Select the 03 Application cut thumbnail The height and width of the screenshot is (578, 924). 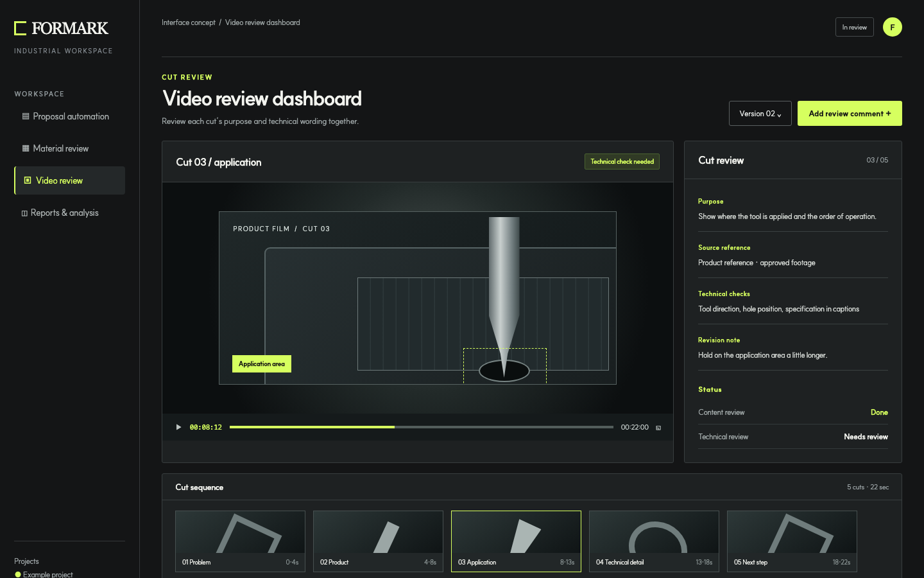click(x=516, y=541)
